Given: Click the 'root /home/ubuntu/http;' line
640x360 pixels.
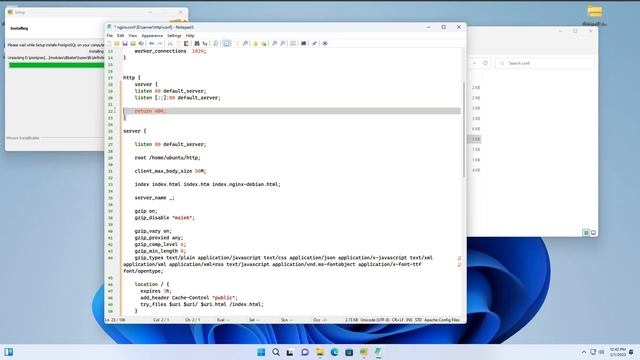Looking at the screenshot, I should tap(167, 158).
